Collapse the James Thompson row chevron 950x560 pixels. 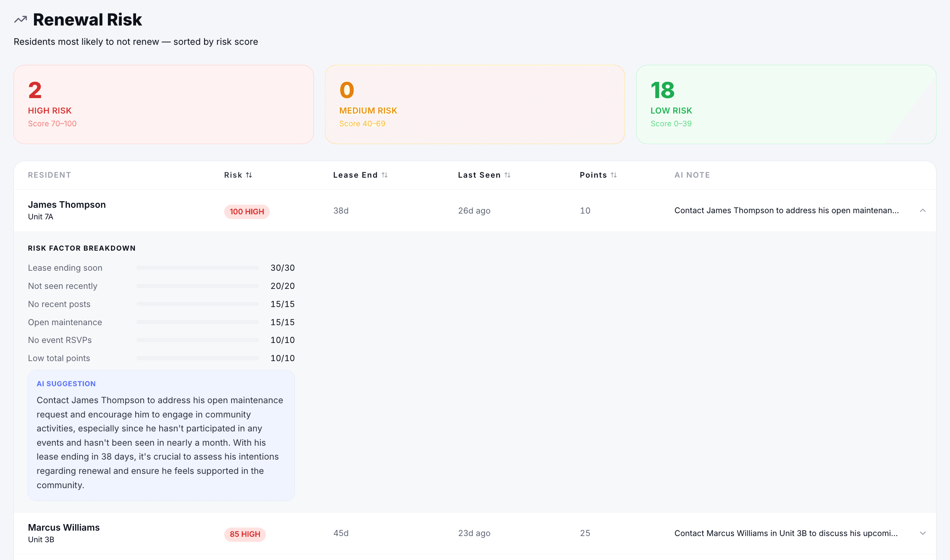pos(923,210)
